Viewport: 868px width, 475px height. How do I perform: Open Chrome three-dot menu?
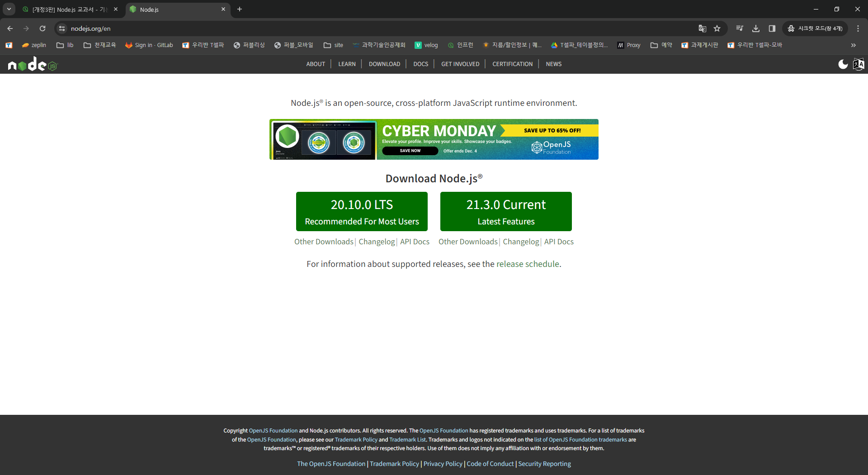click(x=858, y=28)
